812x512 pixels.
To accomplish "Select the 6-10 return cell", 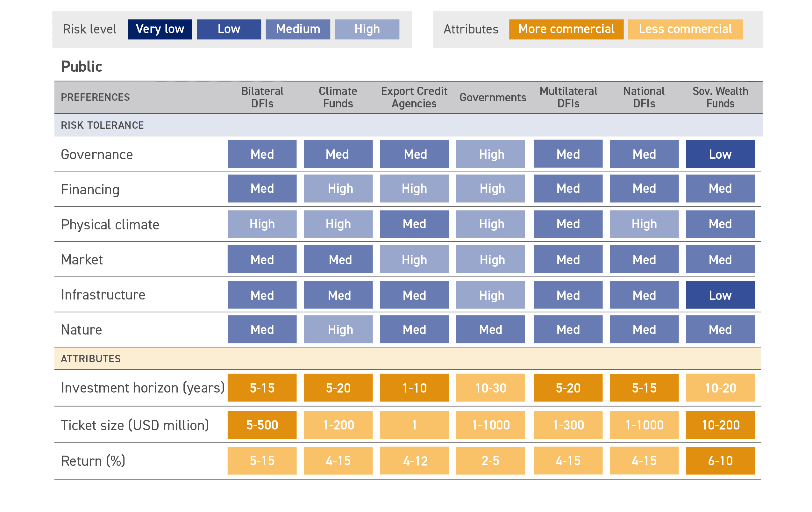I will pos(720,460).
